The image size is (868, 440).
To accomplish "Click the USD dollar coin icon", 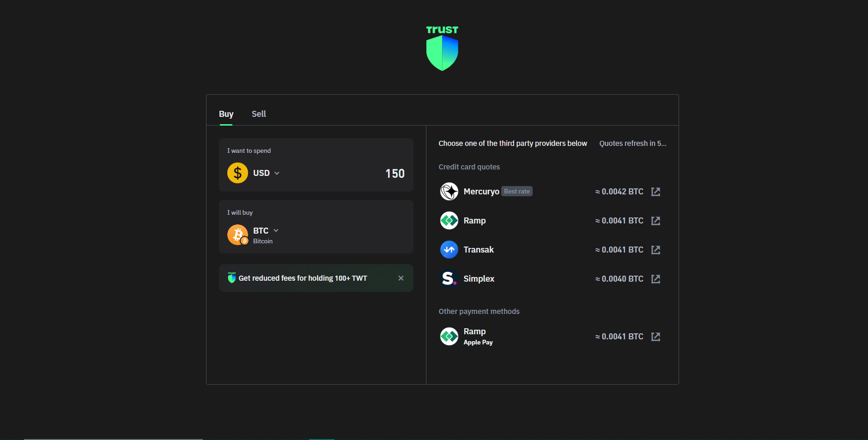I will pyautogui.click(x=237, y=173).
